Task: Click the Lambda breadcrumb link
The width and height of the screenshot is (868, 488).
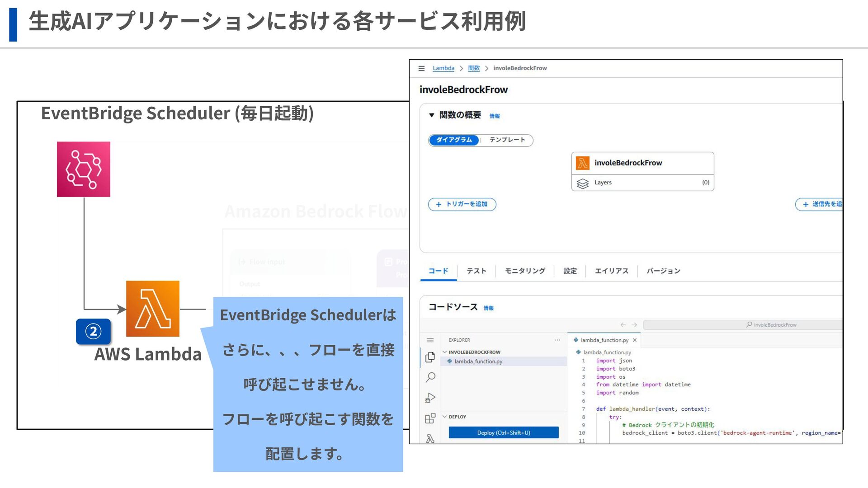Action: coord(443,68)
